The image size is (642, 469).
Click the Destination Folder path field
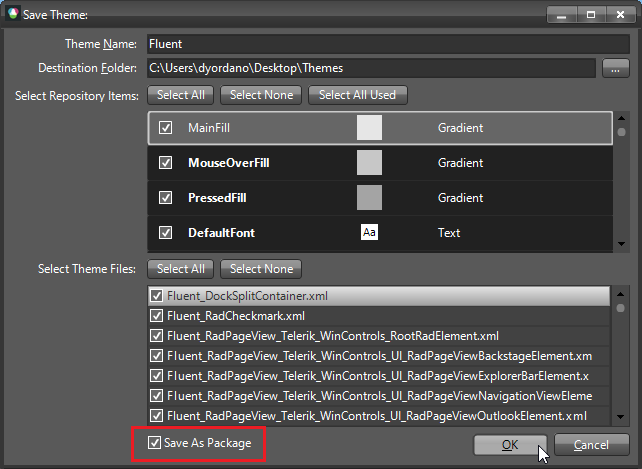coord(371,68)
